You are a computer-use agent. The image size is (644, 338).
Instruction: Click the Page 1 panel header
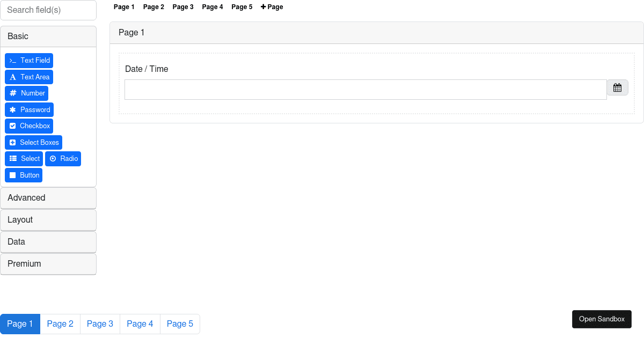coord(377,33)
